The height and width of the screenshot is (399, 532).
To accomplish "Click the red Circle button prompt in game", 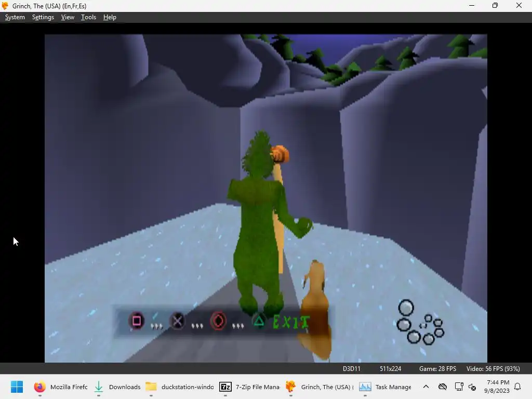I will point(218,321).
